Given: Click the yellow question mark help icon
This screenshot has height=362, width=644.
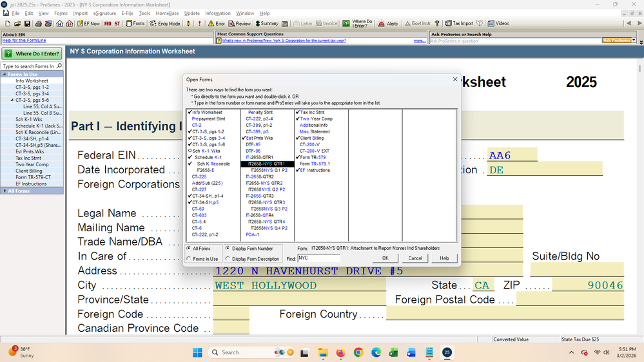Looking at the screenshot, I should (x=437, y=24).
